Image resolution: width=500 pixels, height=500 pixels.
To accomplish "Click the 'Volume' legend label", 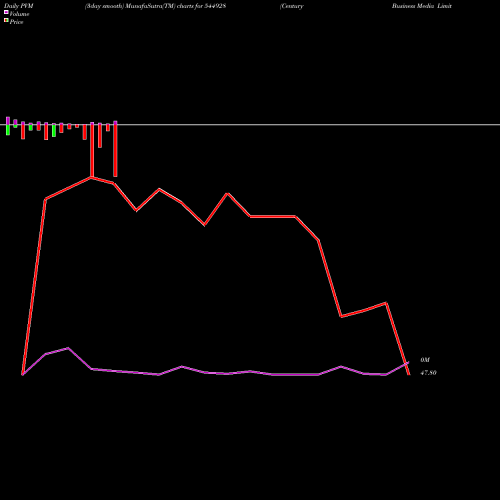I will click(19, 14).
